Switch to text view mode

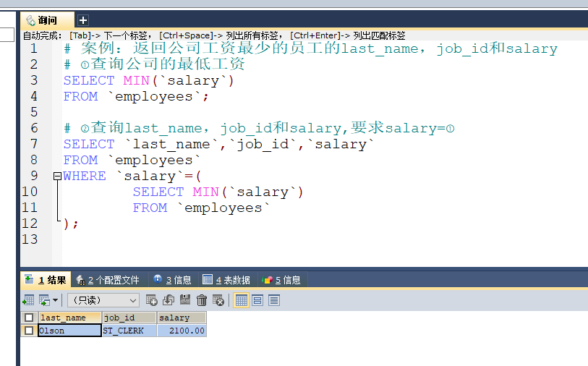pos(274,300)
